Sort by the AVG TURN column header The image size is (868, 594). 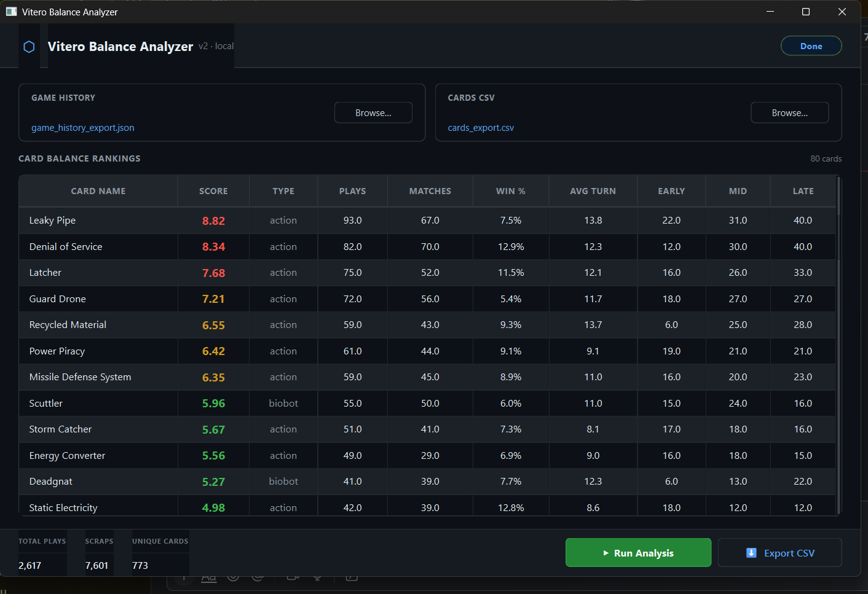(593, 191)
